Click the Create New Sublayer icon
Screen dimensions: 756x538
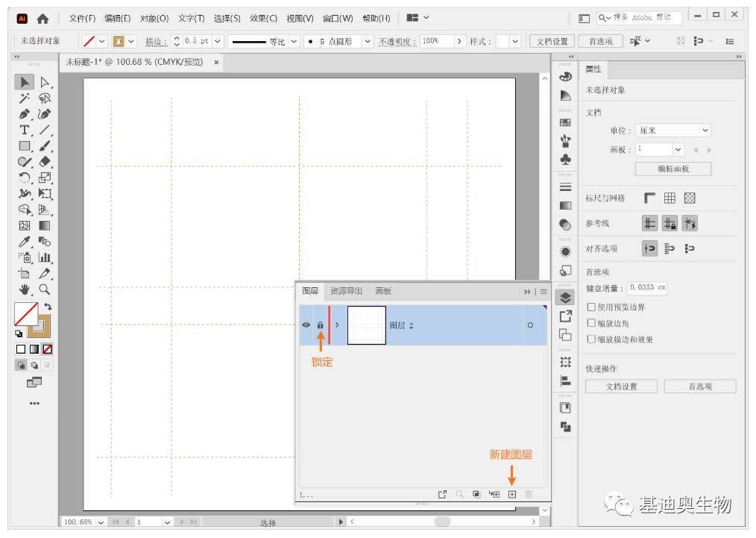coord(494,495)
